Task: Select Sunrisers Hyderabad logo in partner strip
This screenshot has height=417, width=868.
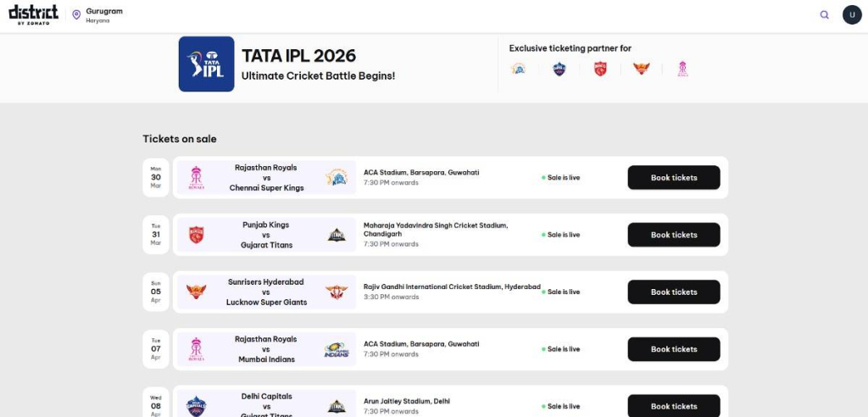Action: tap(641, 69)
